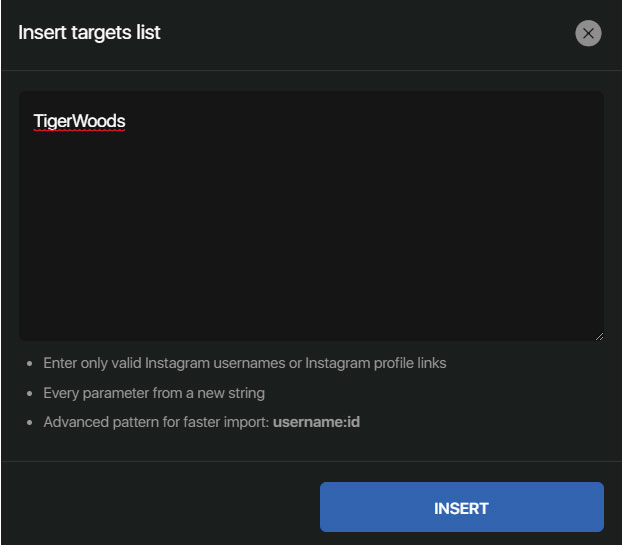This screenshot has width=622, height=545.
Task: Click the INSERT button
Action: (461, 507)
